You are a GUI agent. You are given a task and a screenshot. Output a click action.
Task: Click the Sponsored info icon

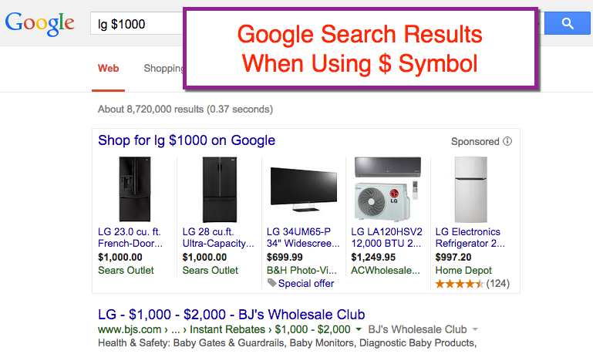507,142
